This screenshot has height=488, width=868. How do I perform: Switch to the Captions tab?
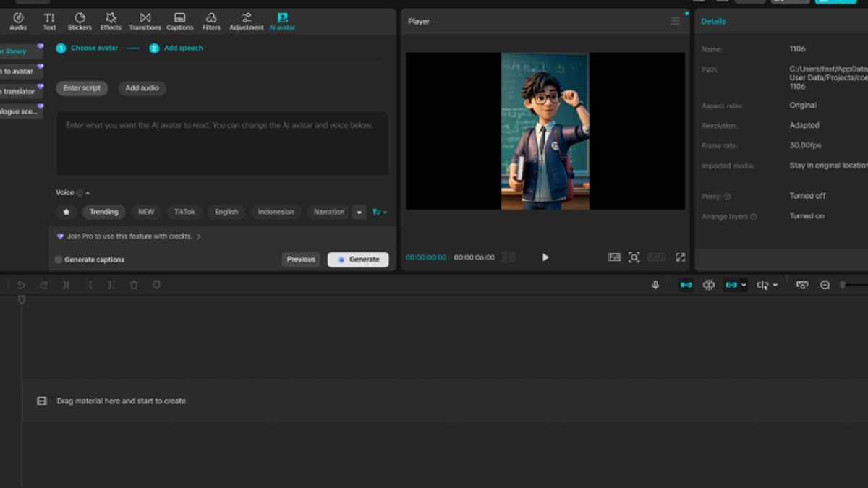click(179, 21)
